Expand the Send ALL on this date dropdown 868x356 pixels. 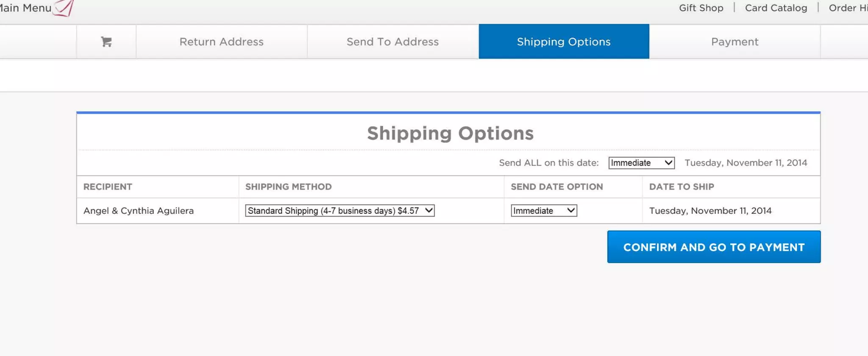641,163
